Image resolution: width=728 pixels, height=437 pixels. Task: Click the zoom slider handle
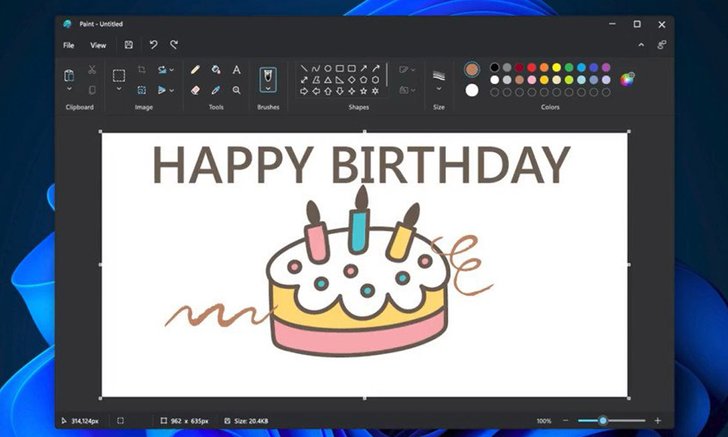pos(603,421)
